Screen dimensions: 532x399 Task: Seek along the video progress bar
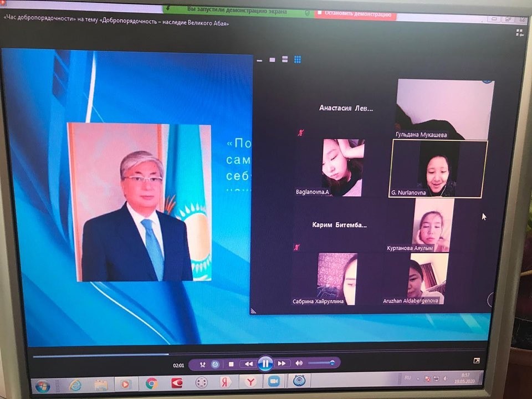258,353
